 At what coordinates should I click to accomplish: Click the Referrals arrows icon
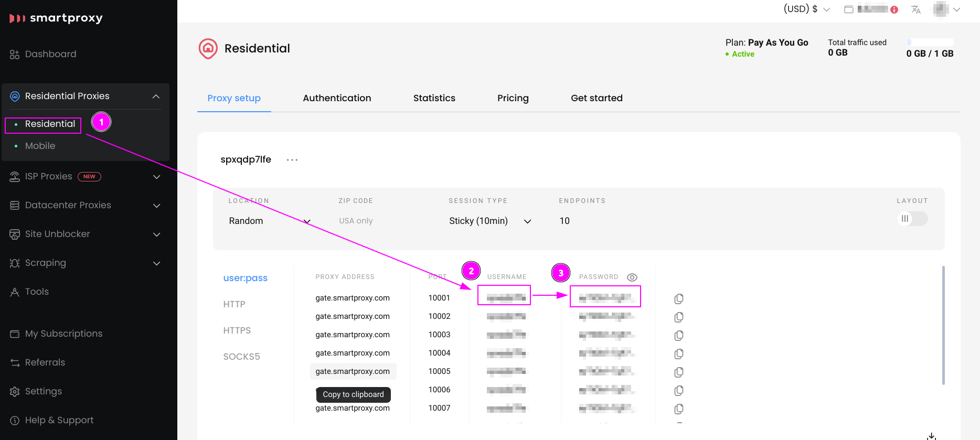[15, 363]
